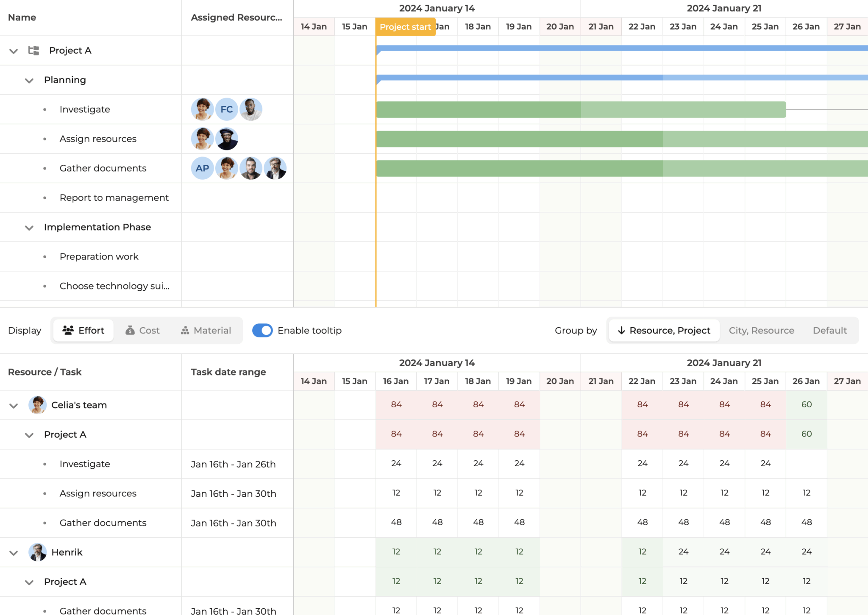Screen dimensions: 868x615
Task: Select the Effort display button
Action: (83, 330)
